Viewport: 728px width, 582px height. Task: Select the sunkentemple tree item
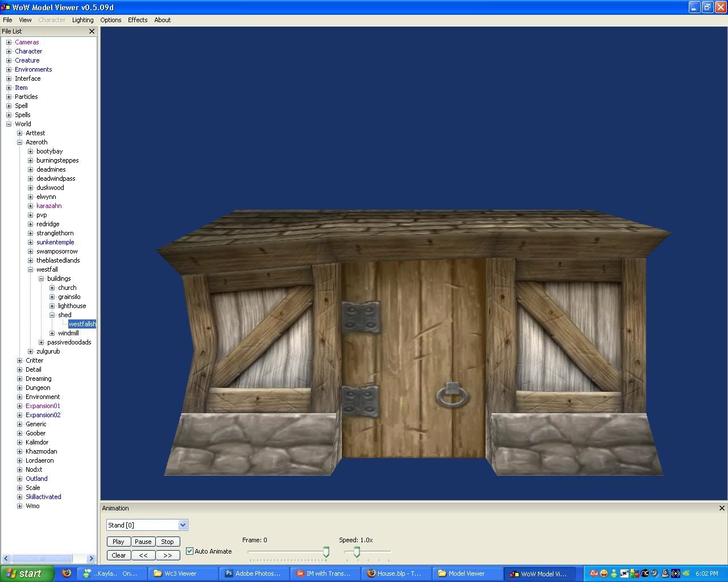[55, 242]
